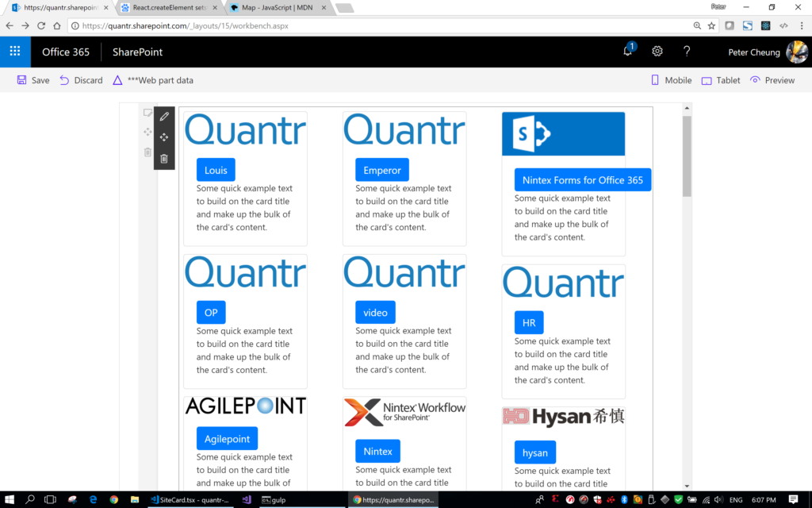812x508 pixels.
Task: Open the Windows Action Center icon
Action: click(793, 500)
